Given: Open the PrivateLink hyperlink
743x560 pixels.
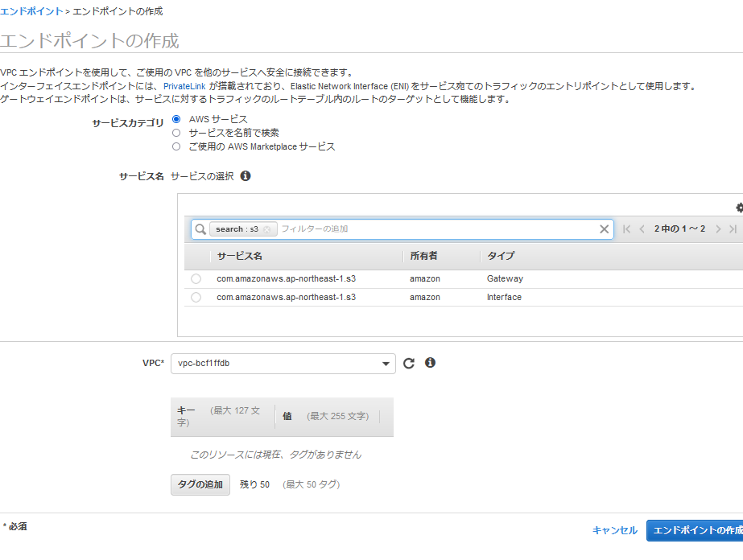Looking at the screenshot, I should pyautogui.click(x=184, y=86).
